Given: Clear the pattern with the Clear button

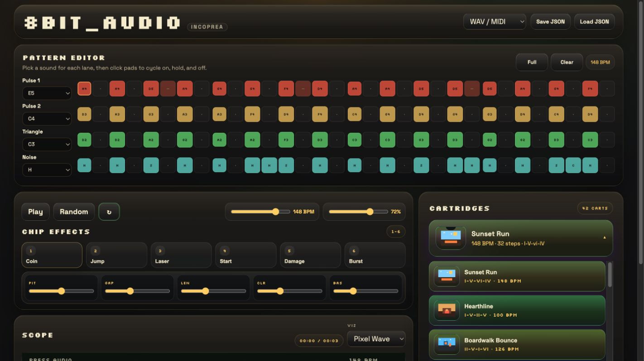Looking at the screenshot, I should point(567,62).
